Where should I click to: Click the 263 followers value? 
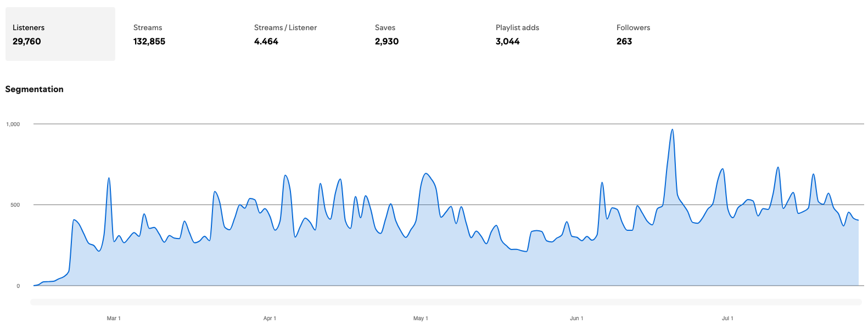pyautogui.click(x=624, y=42)
